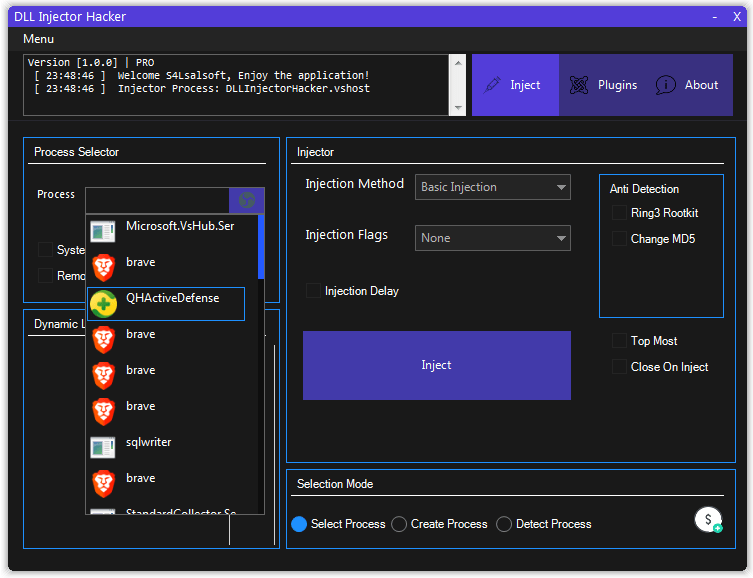Click the Process combo box field
753x578 pixels.
[158, 200]
